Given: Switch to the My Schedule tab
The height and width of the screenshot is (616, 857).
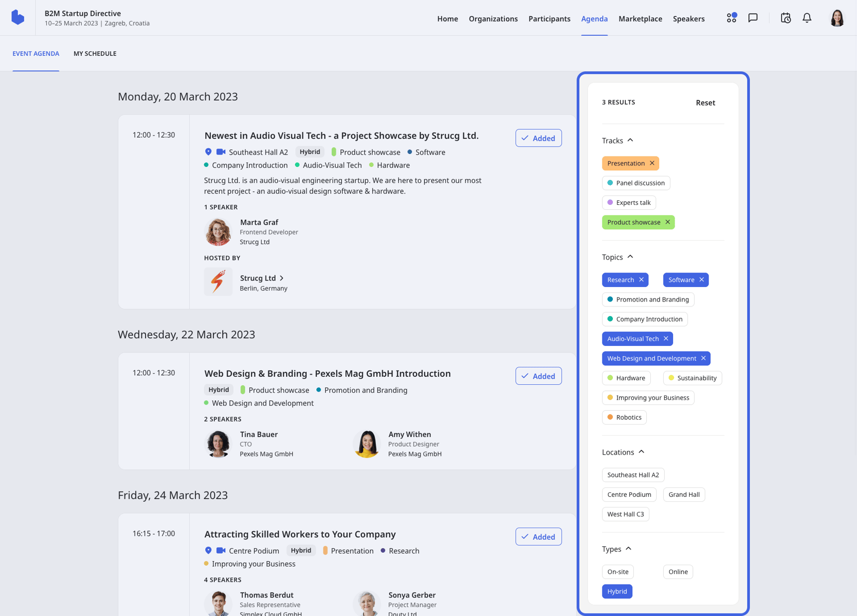Looking at the screenshot, I should click(x=95, y=54).
